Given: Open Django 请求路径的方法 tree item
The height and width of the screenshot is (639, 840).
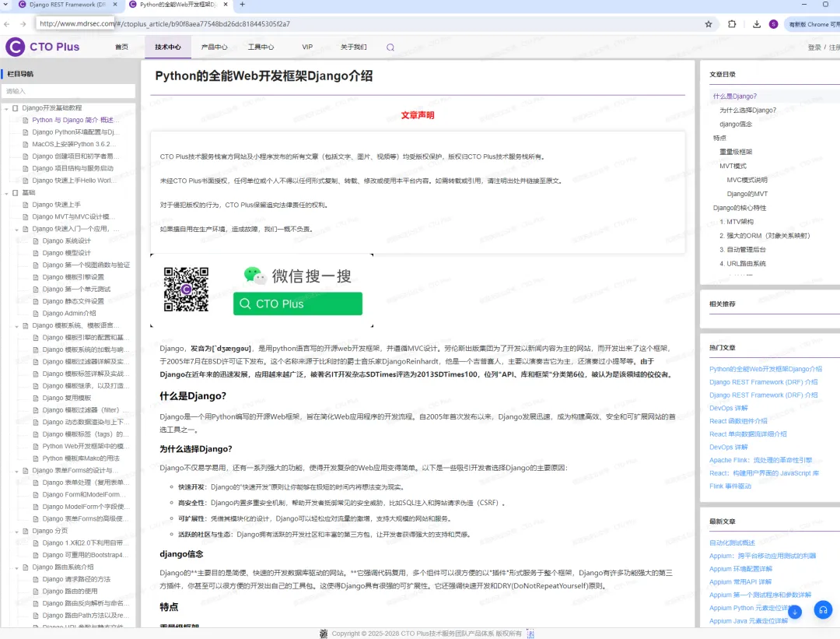Looking at the screenshot, I should (76, 580).
